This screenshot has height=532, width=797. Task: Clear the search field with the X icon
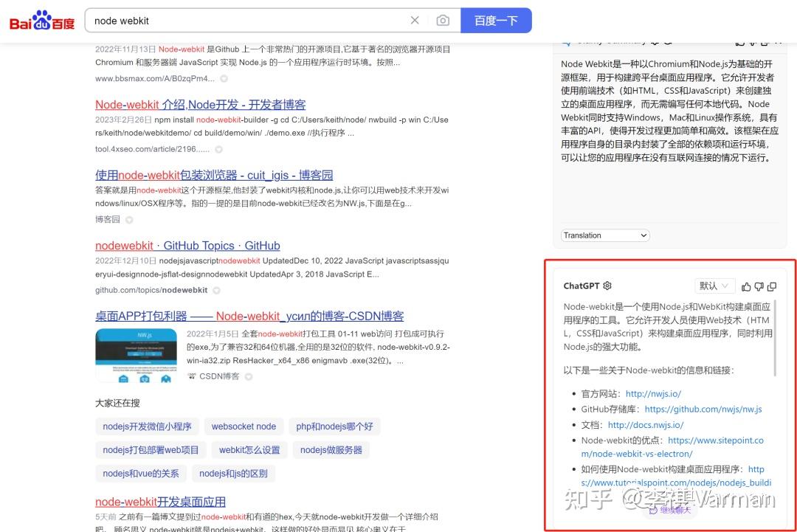[x=415, y=21]
